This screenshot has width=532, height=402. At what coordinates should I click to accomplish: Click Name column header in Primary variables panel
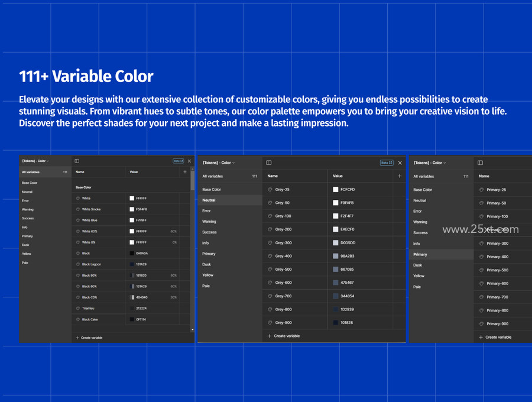pos(484,176)
